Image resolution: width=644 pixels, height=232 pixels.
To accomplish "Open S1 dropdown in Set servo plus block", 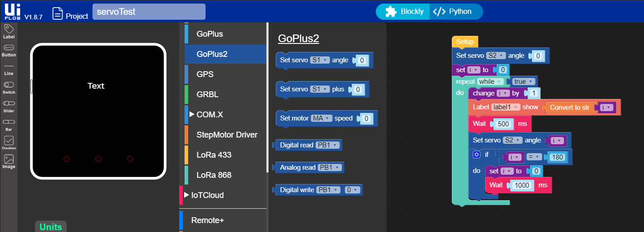I will pos(320,89).
